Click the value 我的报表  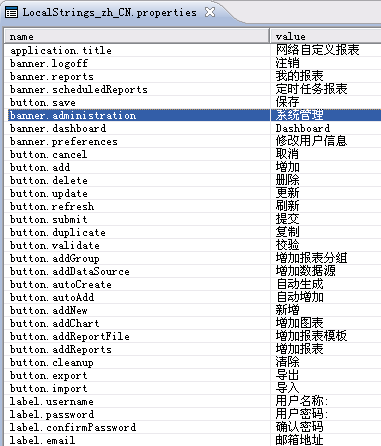click(299, 76)
